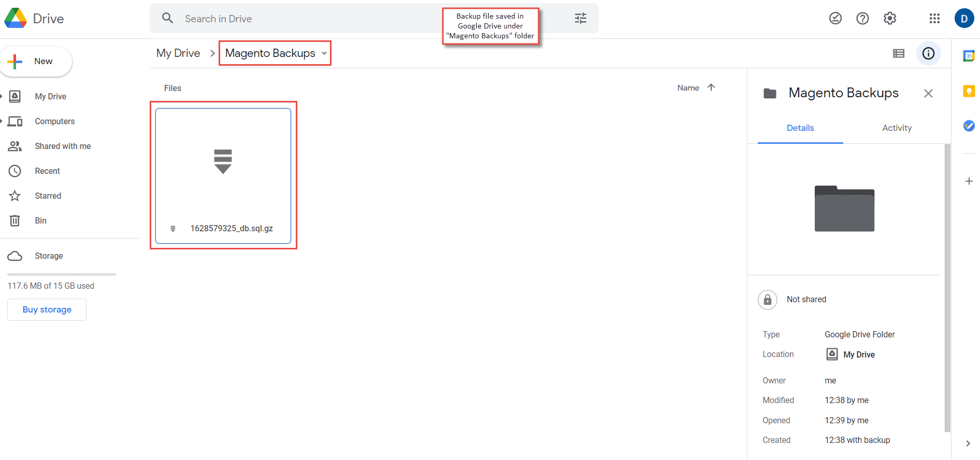This screenshot has height=460, width=980.
Task: Click the search magnifier icon
Action: [x=167, y=19]
